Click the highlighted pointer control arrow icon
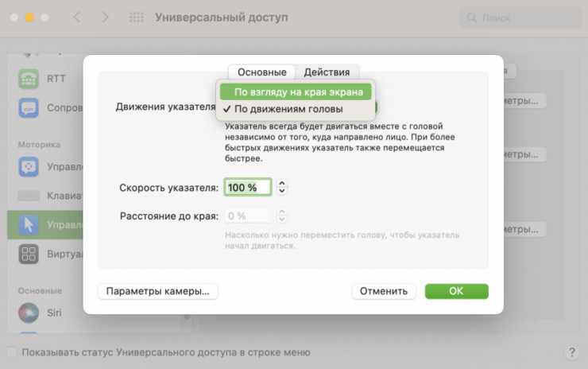This screenshot has height=369, width=588. point(29,225)
